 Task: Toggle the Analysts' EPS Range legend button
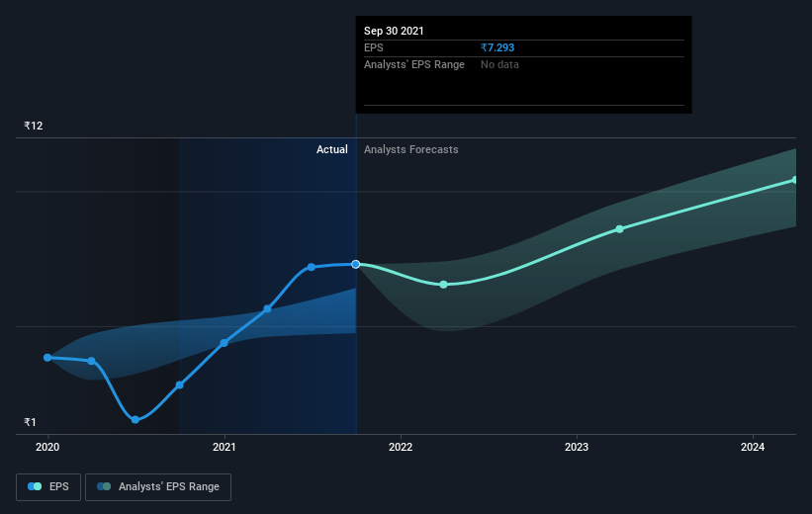(158, 487)
